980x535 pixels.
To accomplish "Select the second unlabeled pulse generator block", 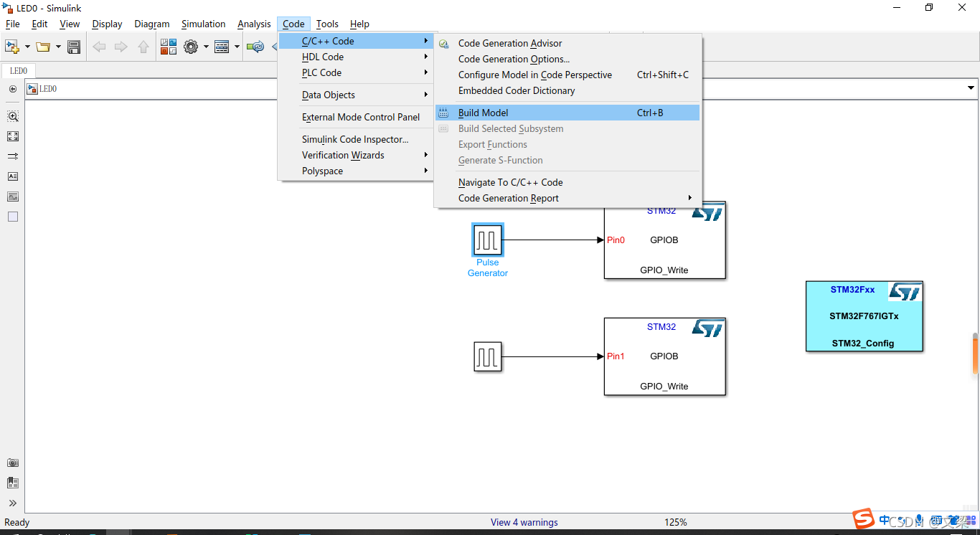I will pos(488,356).
